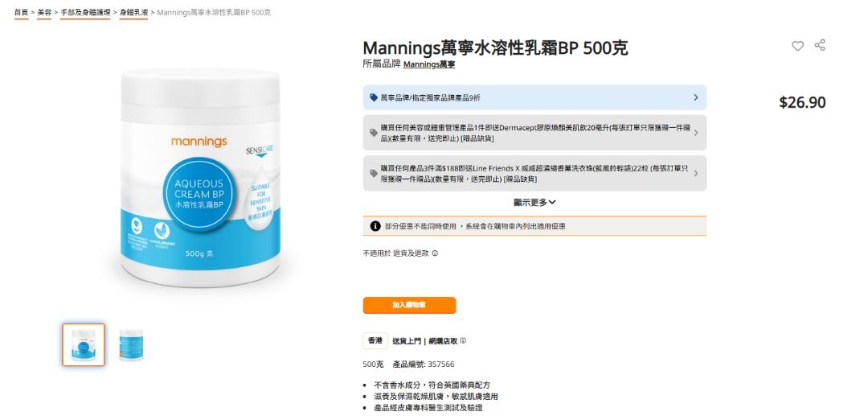The width and height of the screenshot is (868, 420).
Task: Select the second product thumbnail
Action: [x=131, y=344]
